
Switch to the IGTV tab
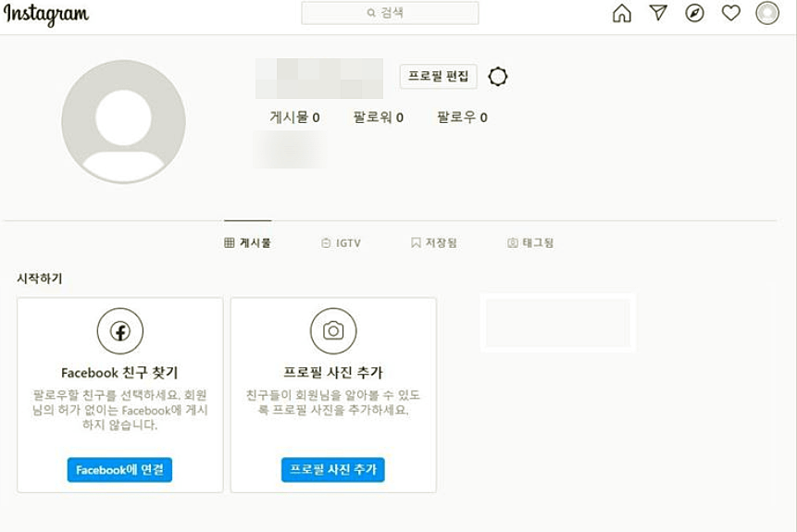coord(341,243)
